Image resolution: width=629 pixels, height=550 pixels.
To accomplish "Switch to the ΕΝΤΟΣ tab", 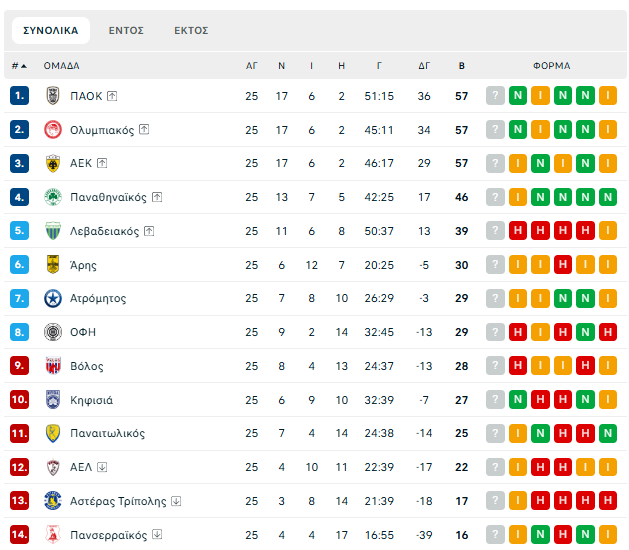I will (x=126, y=30).
